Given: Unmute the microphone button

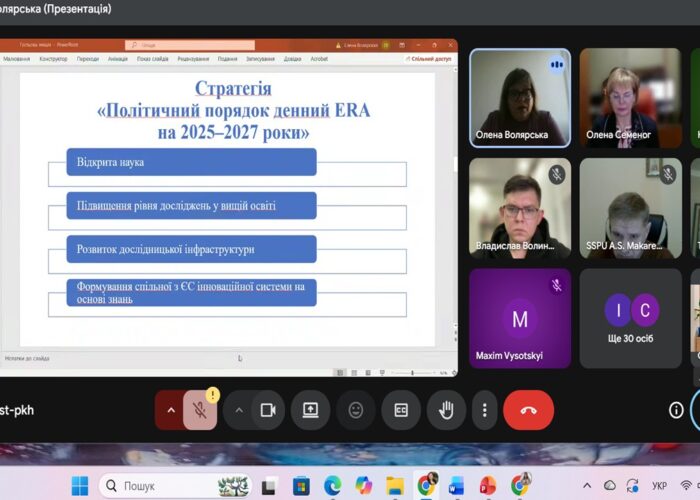Looking at the screenshot, I should tap(200, 410).
